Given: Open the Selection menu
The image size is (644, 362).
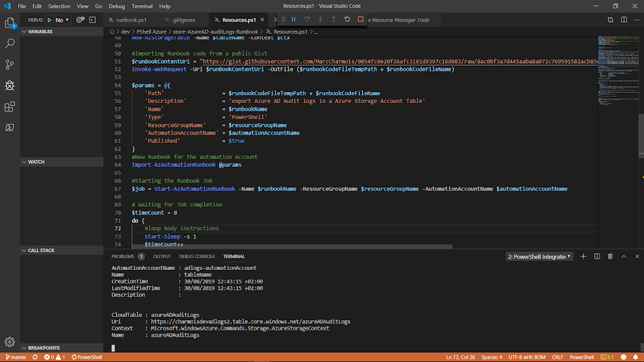Looking at the screenshot, I should [59, 6].
